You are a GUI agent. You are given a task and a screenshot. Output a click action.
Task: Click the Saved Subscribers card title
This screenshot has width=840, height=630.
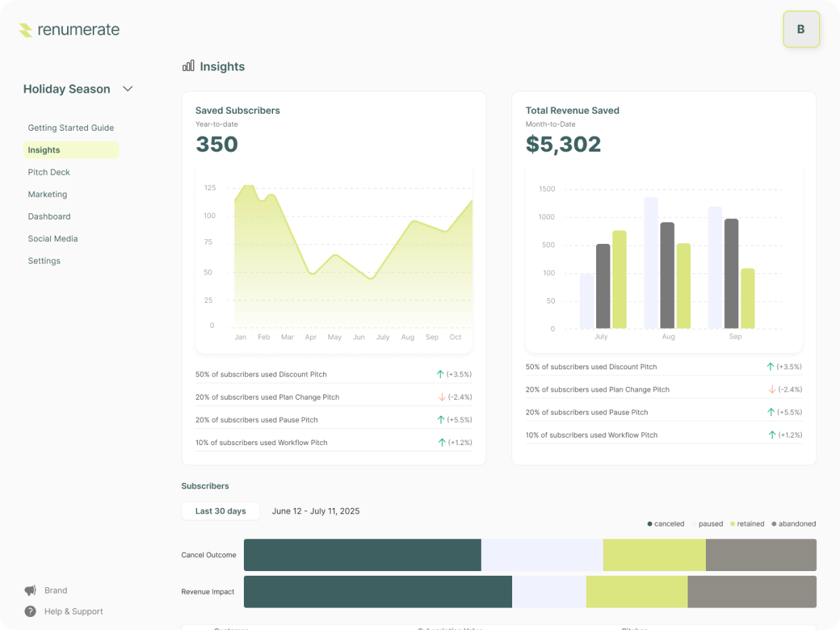(x=238, y=110)
